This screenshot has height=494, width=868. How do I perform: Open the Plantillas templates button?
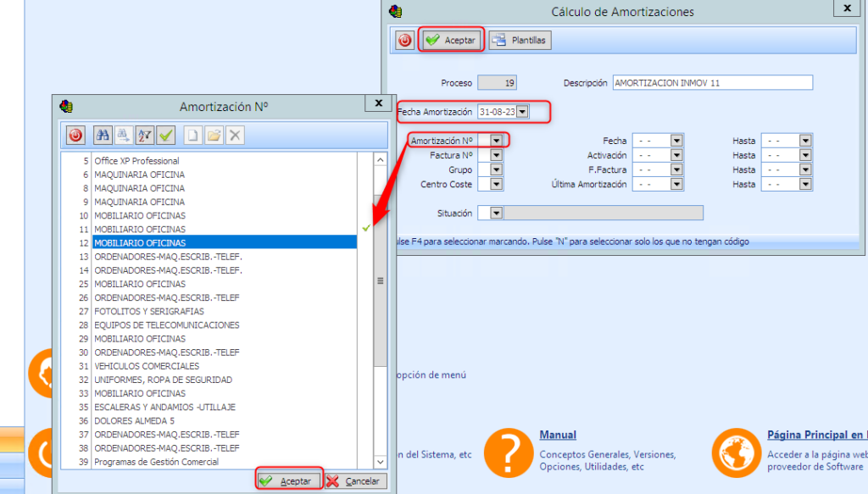pos(520,40)
